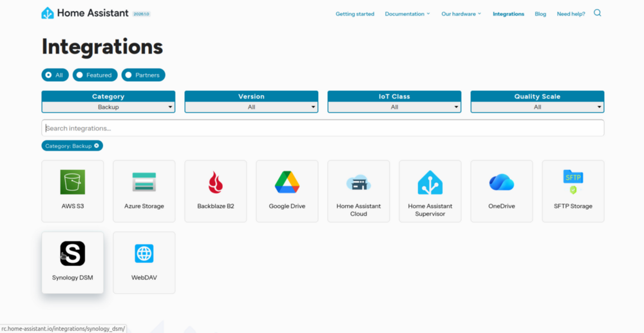Open the Azure Storage icon
This screenshot has height=333, width=644.
tap(144, 182)
